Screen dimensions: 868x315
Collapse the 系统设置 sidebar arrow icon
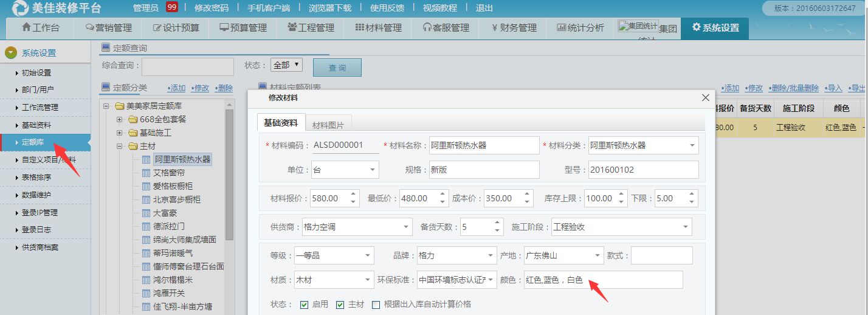tap(11, 53)
